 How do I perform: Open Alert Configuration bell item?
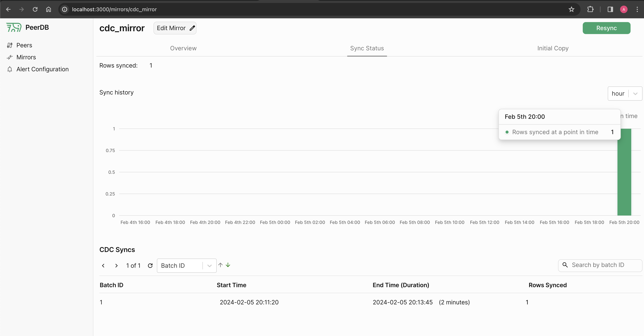point(42,69)
